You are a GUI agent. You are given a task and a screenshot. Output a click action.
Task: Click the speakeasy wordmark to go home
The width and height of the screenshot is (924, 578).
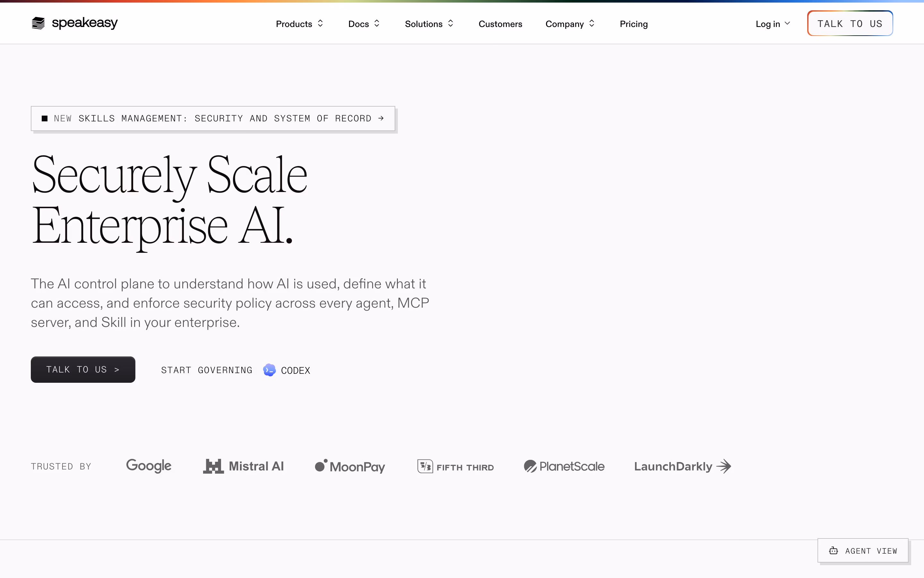coord(85,23)
